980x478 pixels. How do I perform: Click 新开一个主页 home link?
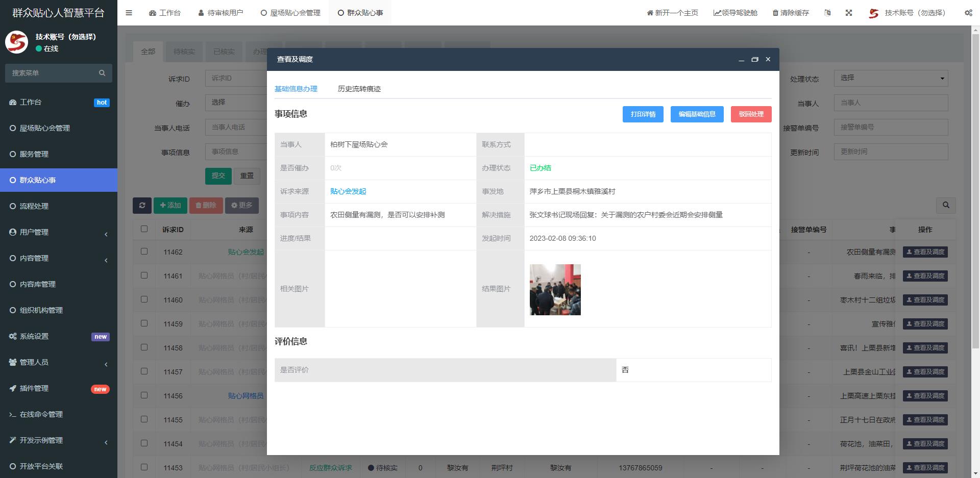click(x=672, y=13)
